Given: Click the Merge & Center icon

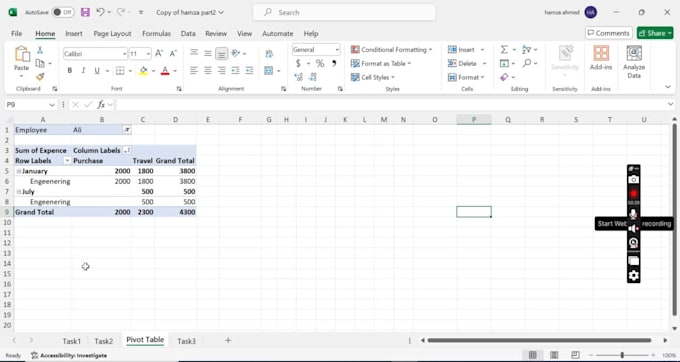Looking at the screenshot, I should tap(268, 71).
